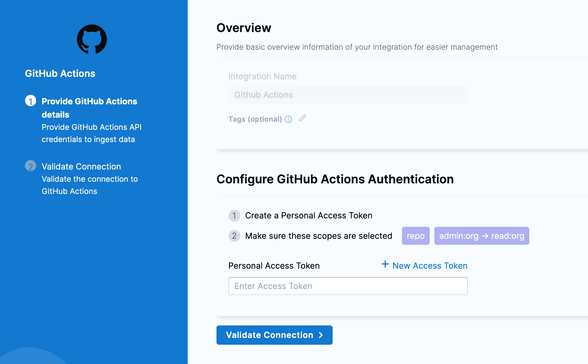Click the chevron in the Validate Connection button
Viewport: 588px width, 364px height.
pos(321,335)
